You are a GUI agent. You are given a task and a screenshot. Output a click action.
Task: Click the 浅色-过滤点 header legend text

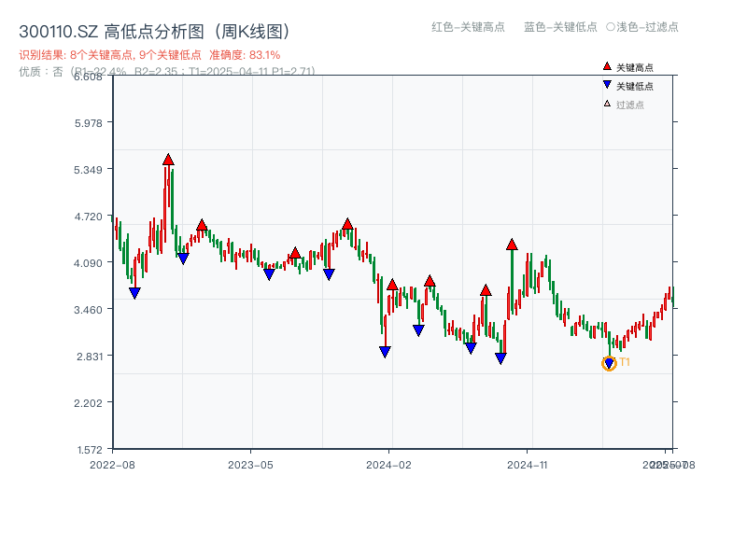(x=647, y=27)
